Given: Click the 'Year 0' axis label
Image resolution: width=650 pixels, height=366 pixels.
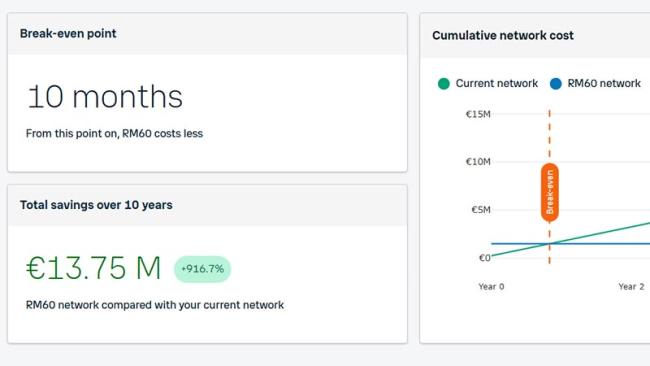Looking at the screenshot, I should pos(491,286).
